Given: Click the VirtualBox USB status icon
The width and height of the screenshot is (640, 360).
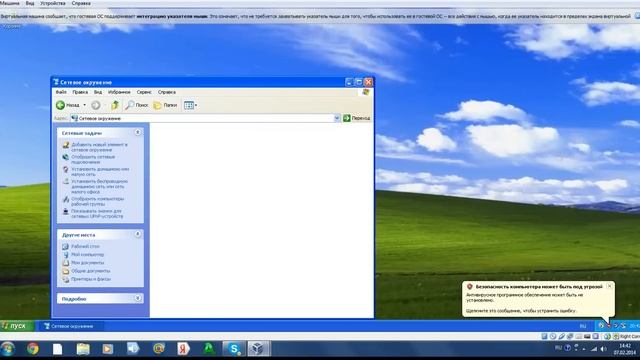Looking at the screenshot, I should click(x=562, y=336).
